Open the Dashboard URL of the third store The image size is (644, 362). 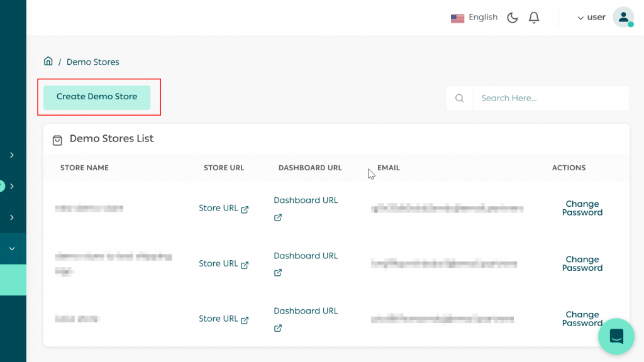click(x=306, y=310)
